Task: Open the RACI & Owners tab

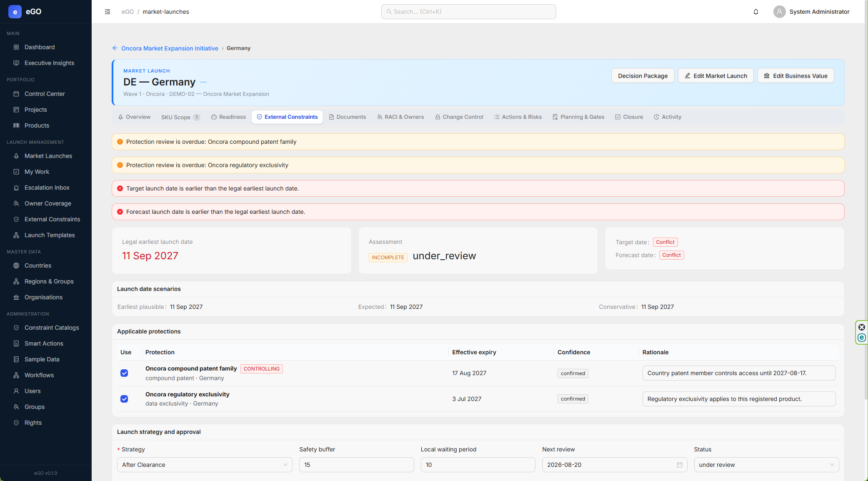Action: 400,117
